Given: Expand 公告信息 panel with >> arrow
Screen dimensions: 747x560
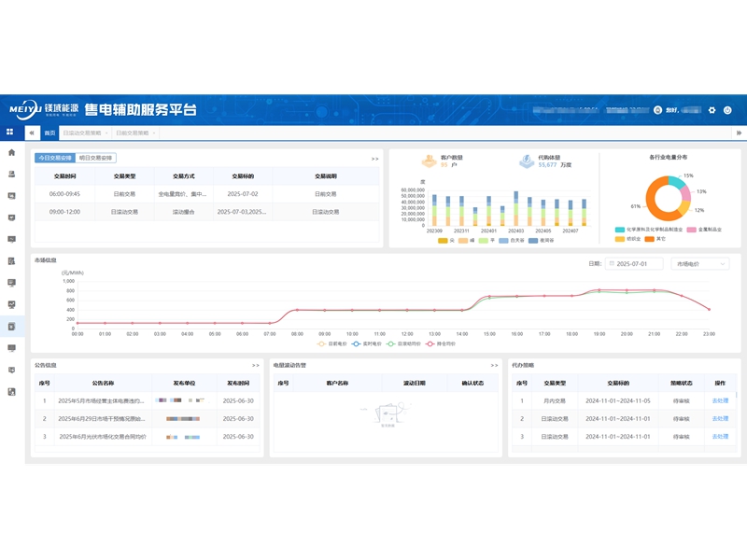Looking at the screenshot, I should 255,365.
